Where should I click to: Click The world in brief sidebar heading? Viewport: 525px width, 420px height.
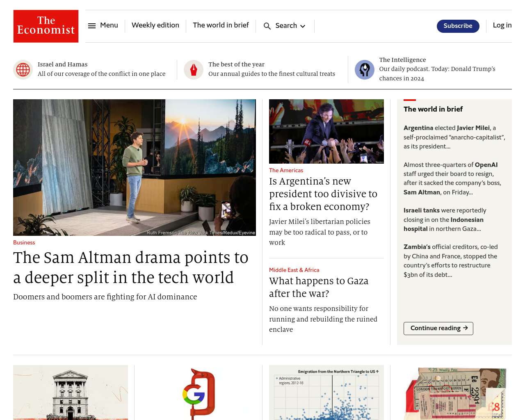coord(433,109)
